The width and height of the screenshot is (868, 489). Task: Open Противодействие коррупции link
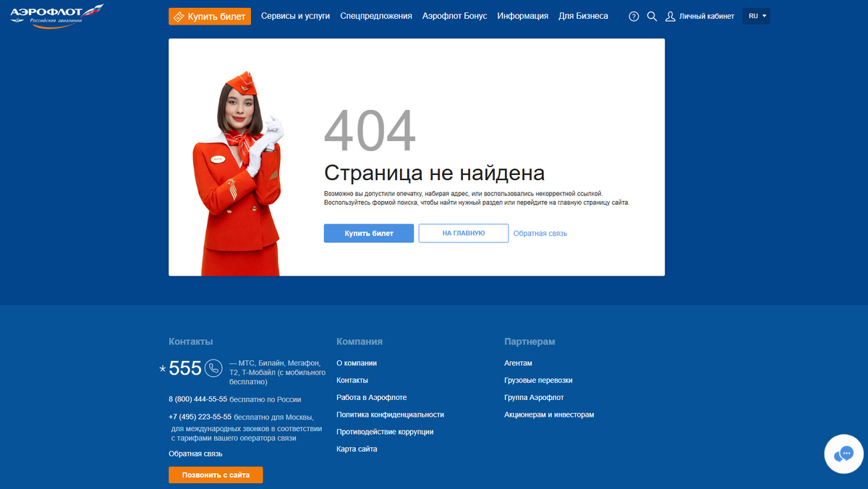click(x=385, y=432)
